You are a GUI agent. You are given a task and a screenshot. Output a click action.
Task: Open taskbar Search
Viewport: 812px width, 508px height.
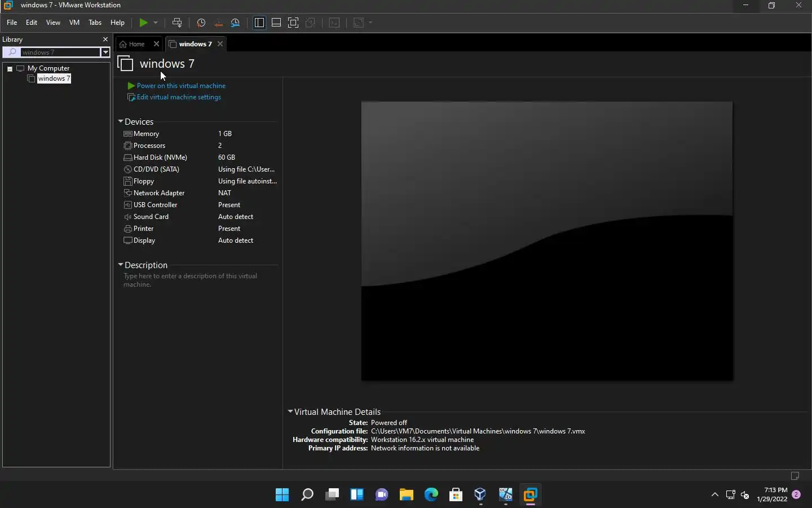point(307,495)
